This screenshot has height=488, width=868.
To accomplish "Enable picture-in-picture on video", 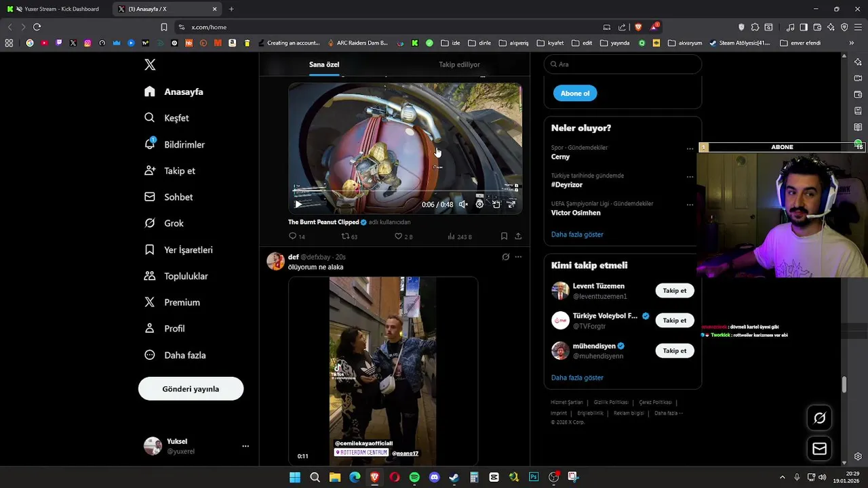I will (x=496, y=204).
